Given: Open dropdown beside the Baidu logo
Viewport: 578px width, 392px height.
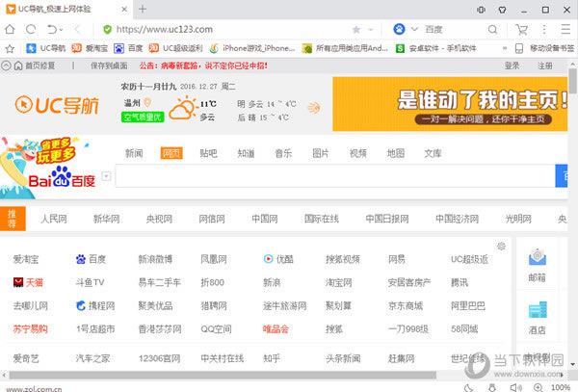Looking at the screenshot, I should [x=106, y=176].
